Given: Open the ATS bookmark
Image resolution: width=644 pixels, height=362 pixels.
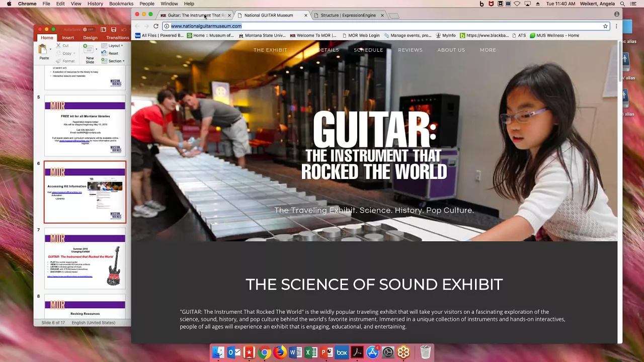Looking at the screenshot, I should tap(519, 35).
